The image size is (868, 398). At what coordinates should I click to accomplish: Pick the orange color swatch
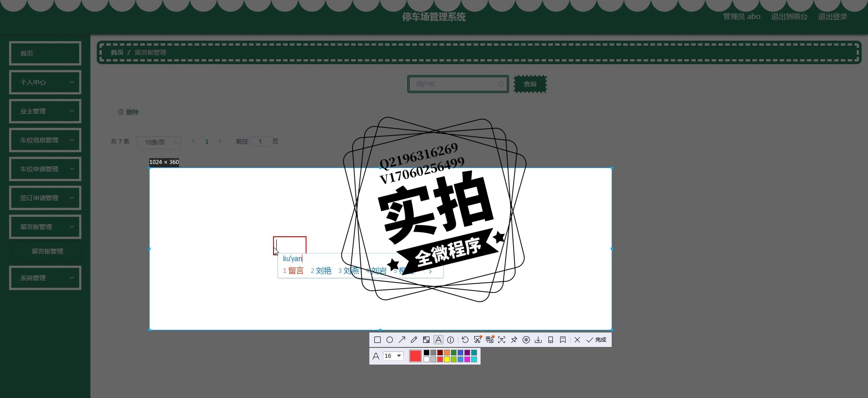(447, 353)
